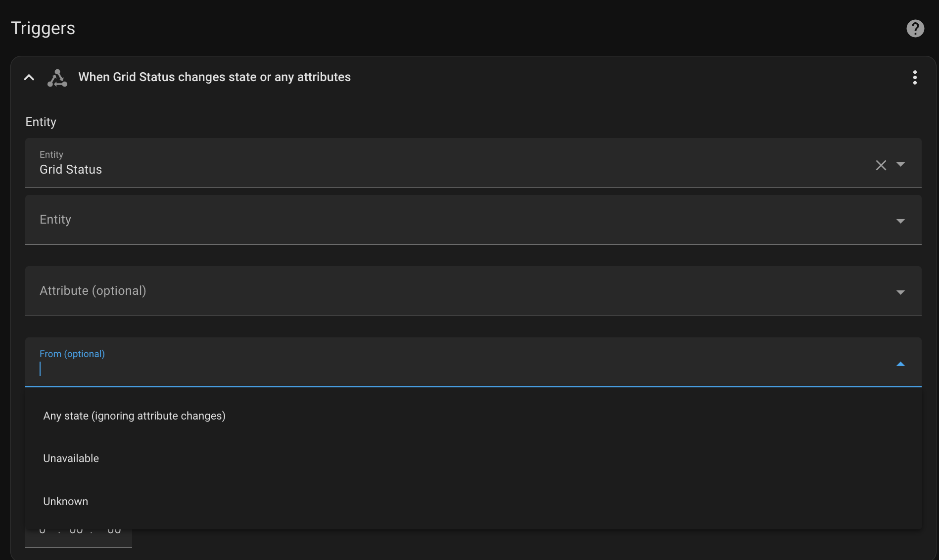Open the second Entity picker arrow
Screen dimensions: 939x560
pyautogui.click(x=900, y=221)
